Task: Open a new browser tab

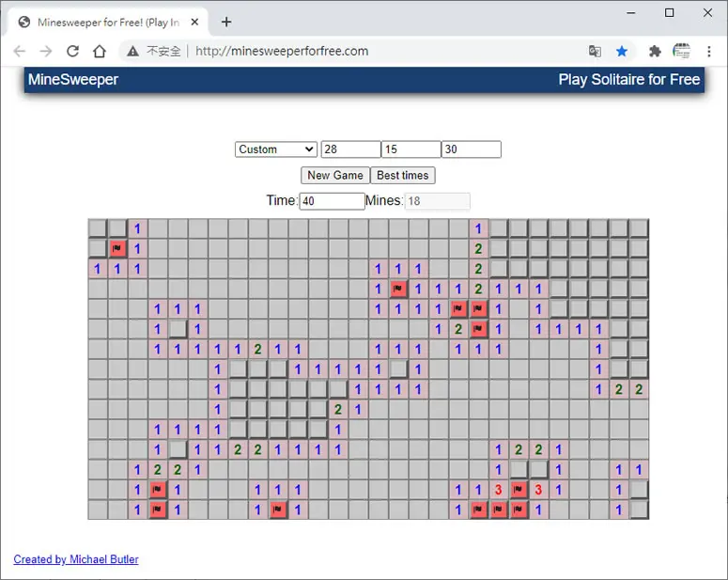Action: point(226,22)
